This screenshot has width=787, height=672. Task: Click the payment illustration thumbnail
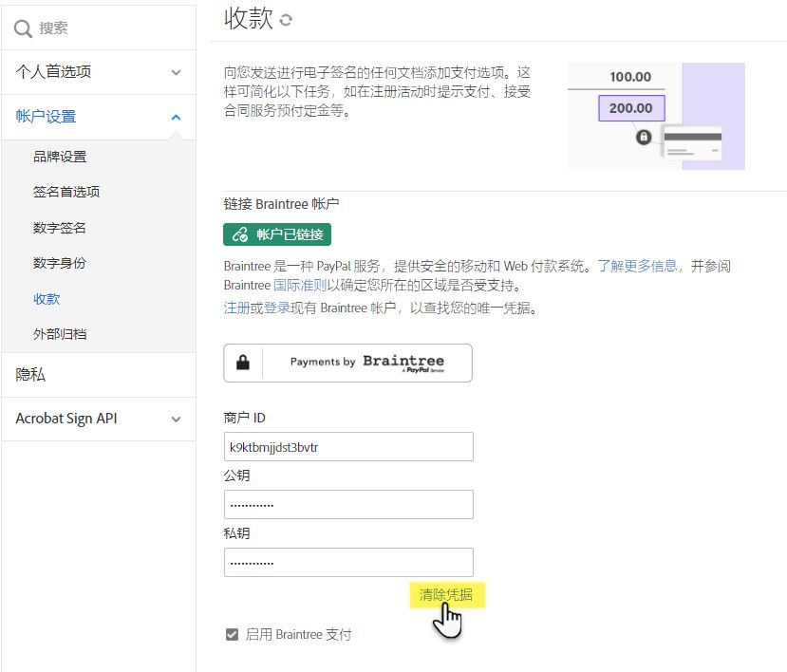tap(656, 116)
